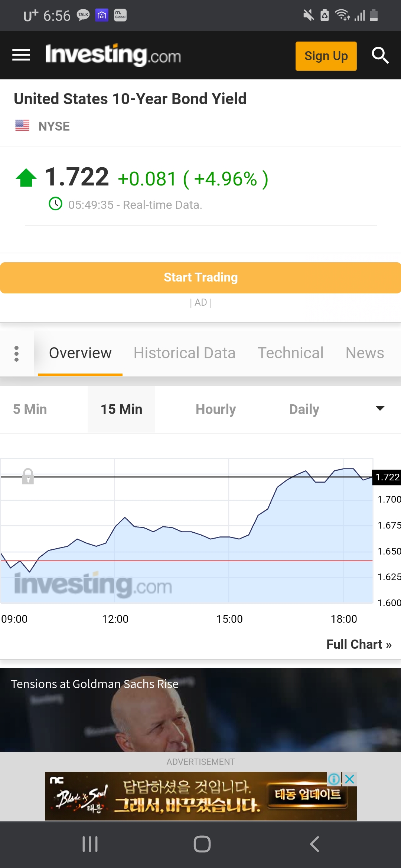Click the lock icon on chart

(28, 476)
